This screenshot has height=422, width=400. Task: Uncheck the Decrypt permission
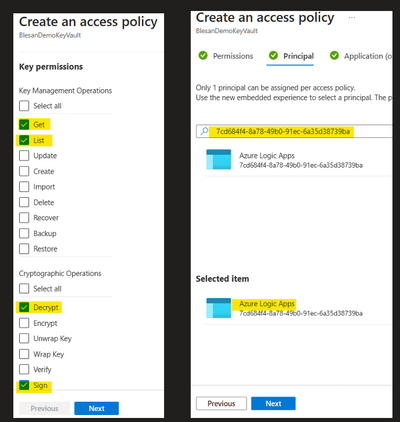[x=24, y=307]
